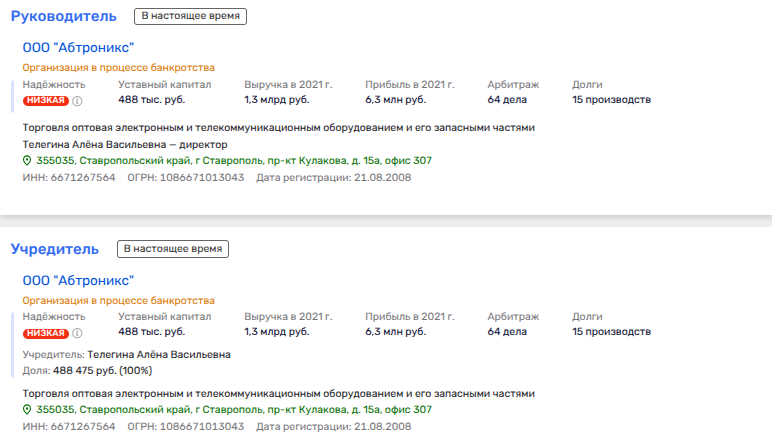Click founder name Телегина Алёна Васильевна after "Учредитель:"

click(x=159, y=355)
